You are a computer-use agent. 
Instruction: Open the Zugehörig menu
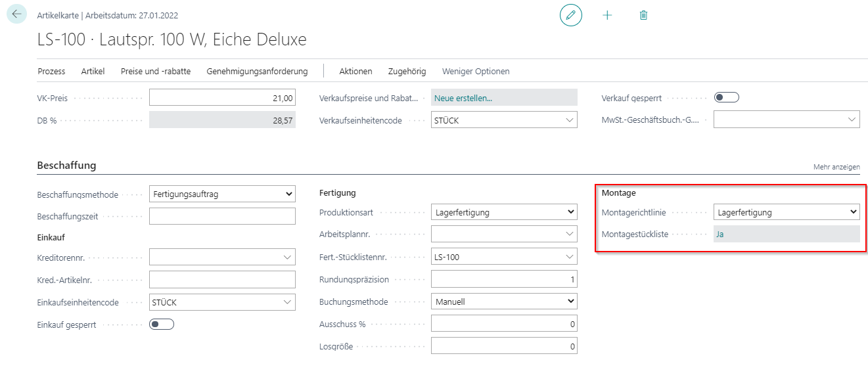(407, 71)
